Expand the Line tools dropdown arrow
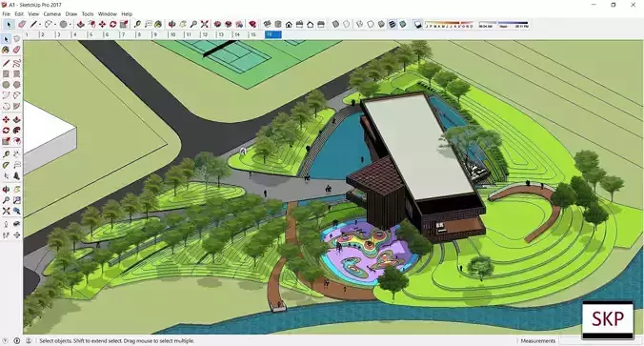This screenshot has width=644, height=346. [x=40, y=25]
